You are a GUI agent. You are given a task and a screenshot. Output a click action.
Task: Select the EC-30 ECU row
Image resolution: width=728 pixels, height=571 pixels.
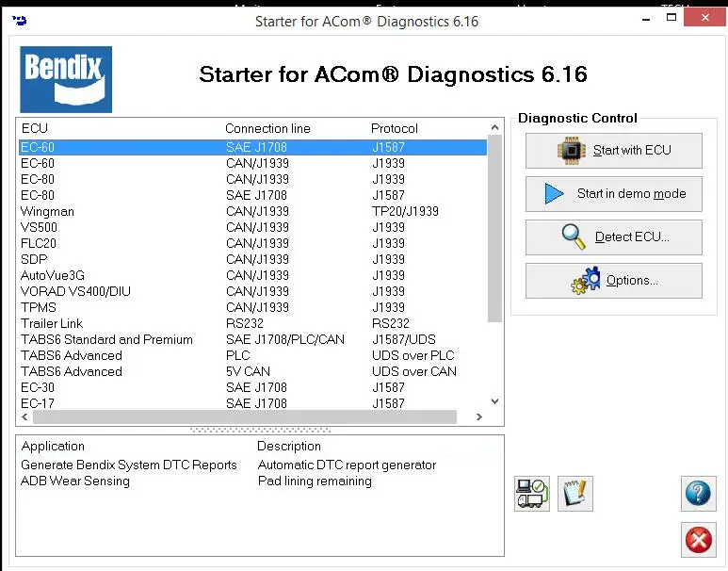point(253,388)
